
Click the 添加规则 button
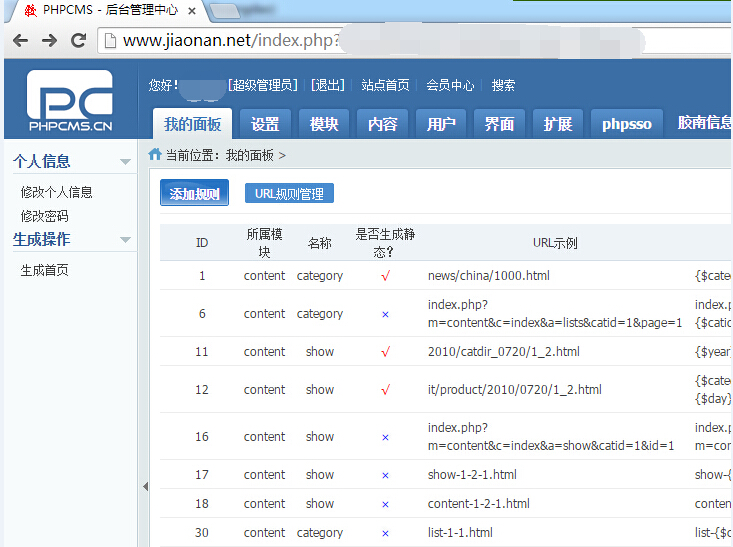click(x=194, y=193)
